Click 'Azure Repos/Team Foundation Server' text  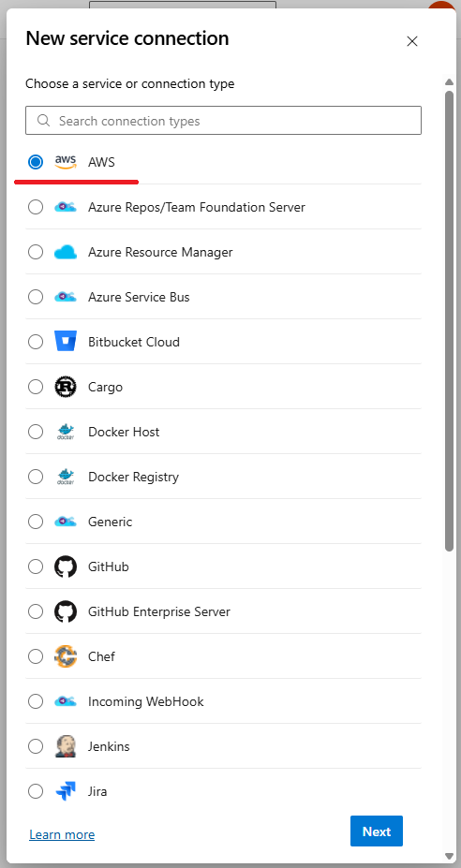click(x=197, y=207)
